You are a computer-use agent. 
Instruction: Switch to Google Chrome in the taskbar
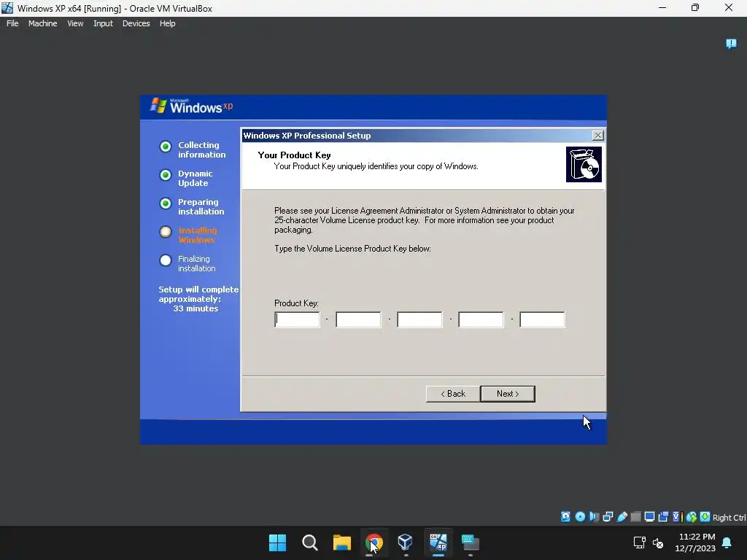[374, 542]
